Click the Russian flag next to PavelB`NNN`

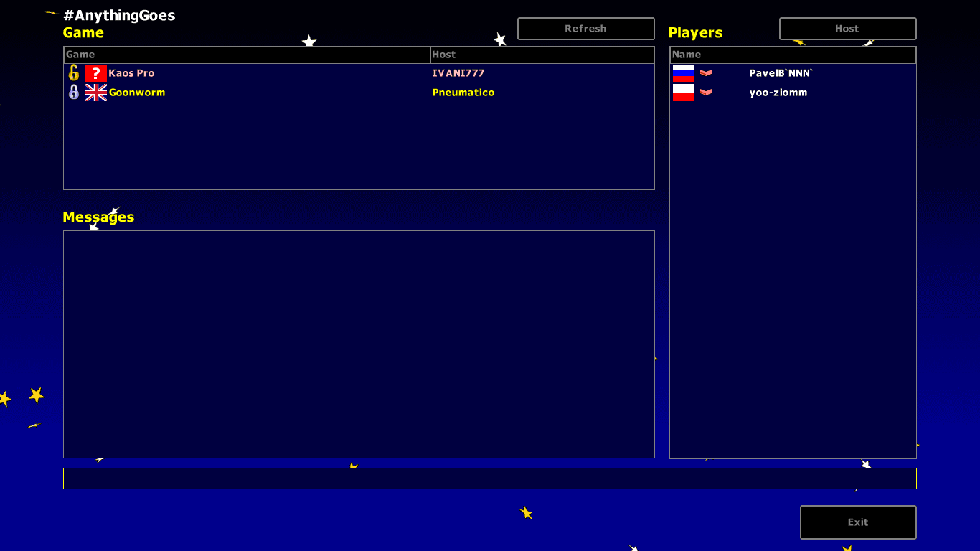[683, 73]
